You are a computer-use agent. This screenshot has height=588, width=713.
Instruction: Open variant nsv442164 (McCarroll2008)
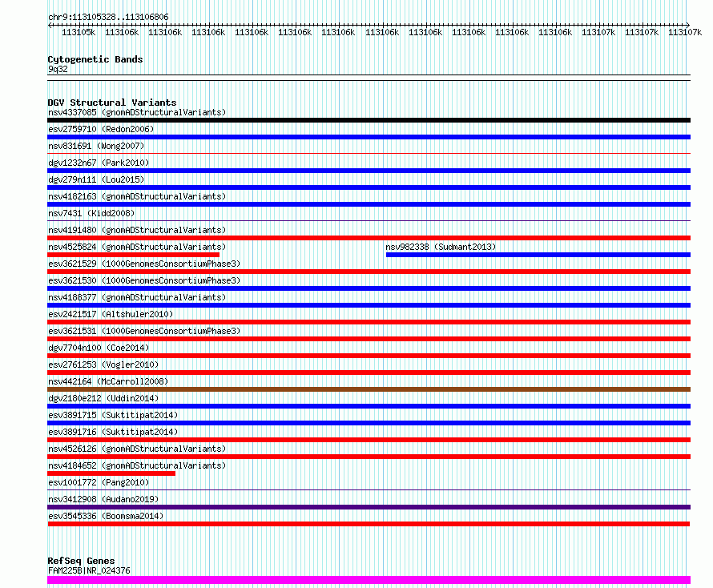[x=108, y=381]
